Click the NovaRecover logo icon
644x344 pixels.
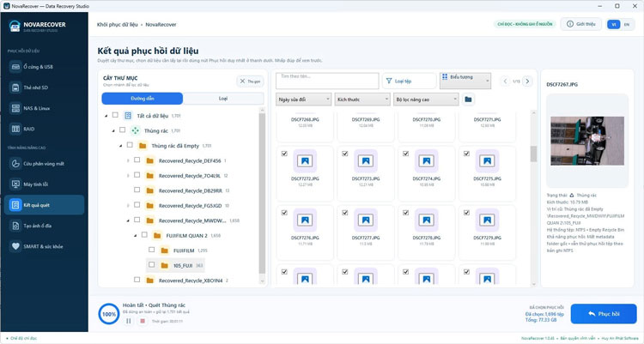(x=15, y=27)
